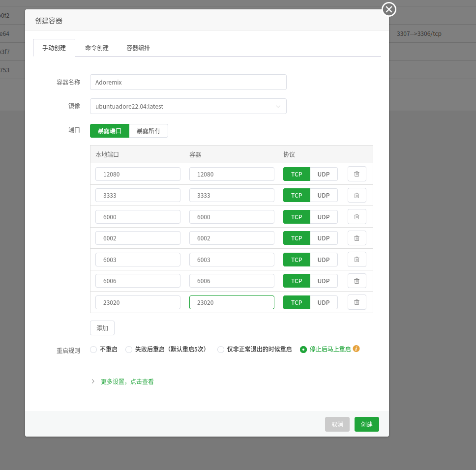Click the 添加 button to add port

(102, 328)
